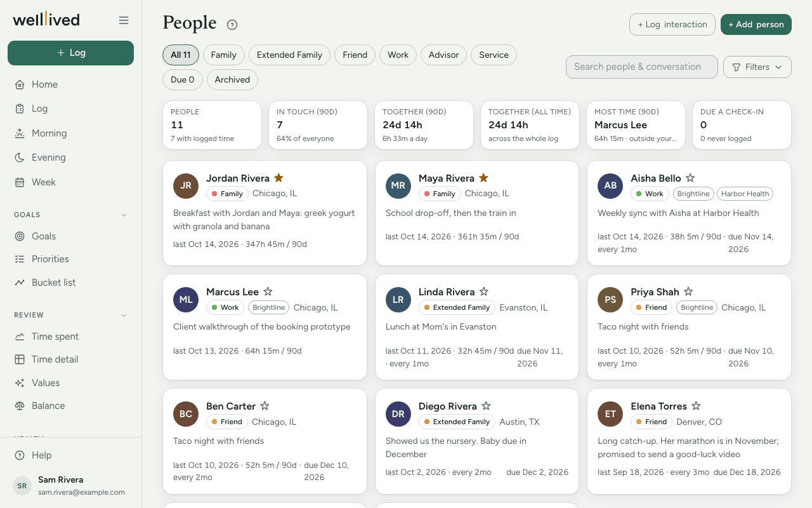Open the Bucket list icon
Screen dimensions: 812x508
[x=20, y=283]
